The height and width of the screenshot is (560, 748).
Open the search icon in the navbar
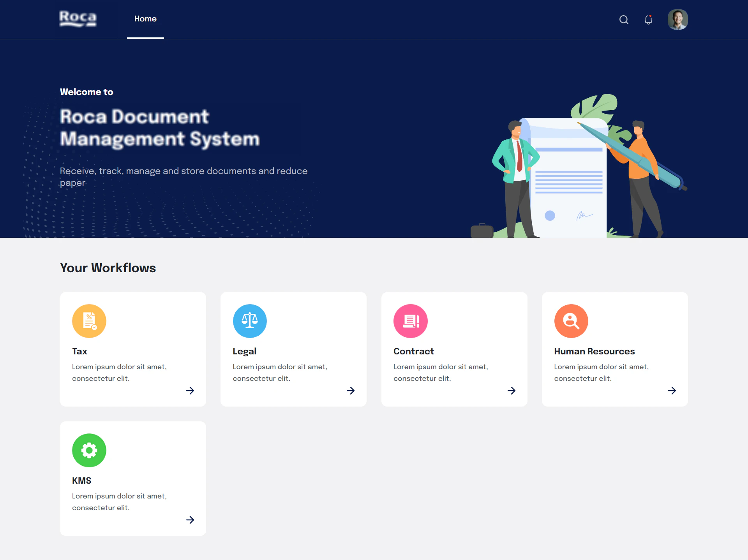(x=624, y=19)
